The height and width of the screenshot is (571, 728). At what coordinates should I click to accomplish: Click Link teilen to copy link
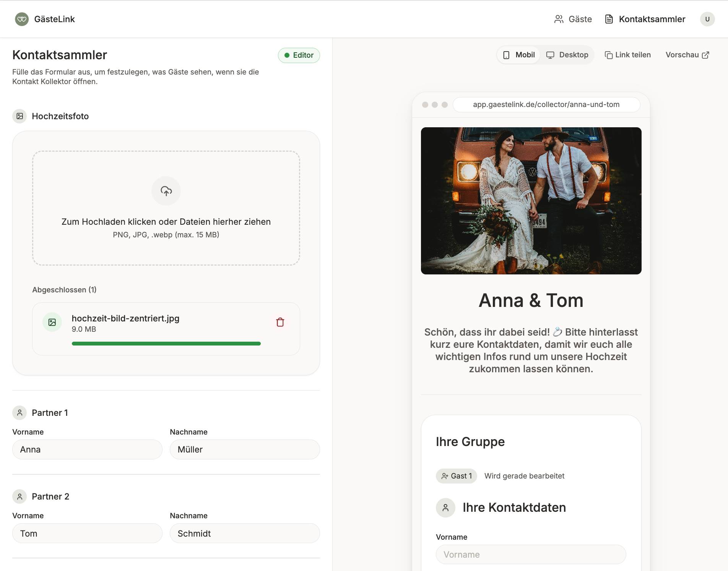[627, 55]
